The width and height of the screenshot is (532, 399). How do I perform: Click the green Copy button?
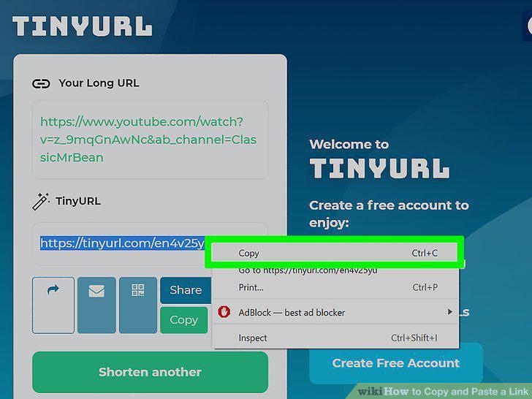(184, 320)
